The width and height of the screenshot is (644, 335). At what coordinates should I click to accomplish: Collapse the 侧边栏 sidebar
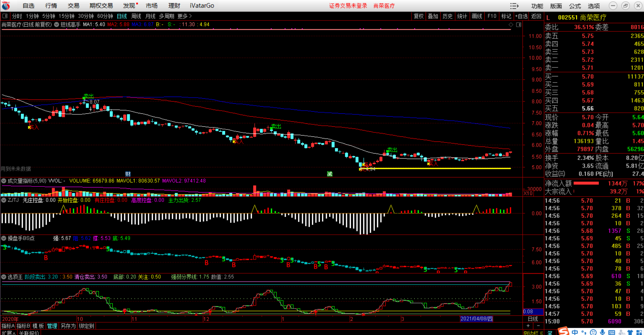click(x=533, y=333)
